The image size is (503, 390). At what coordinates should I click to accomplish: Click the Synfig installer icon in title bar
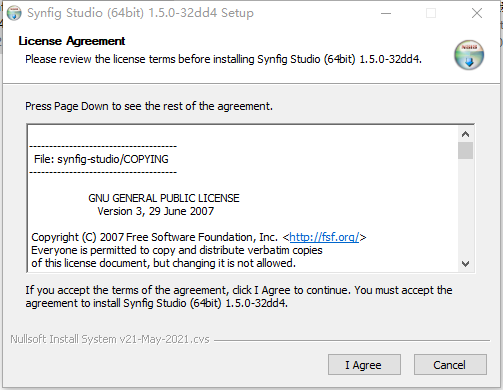tap(14, 13)
